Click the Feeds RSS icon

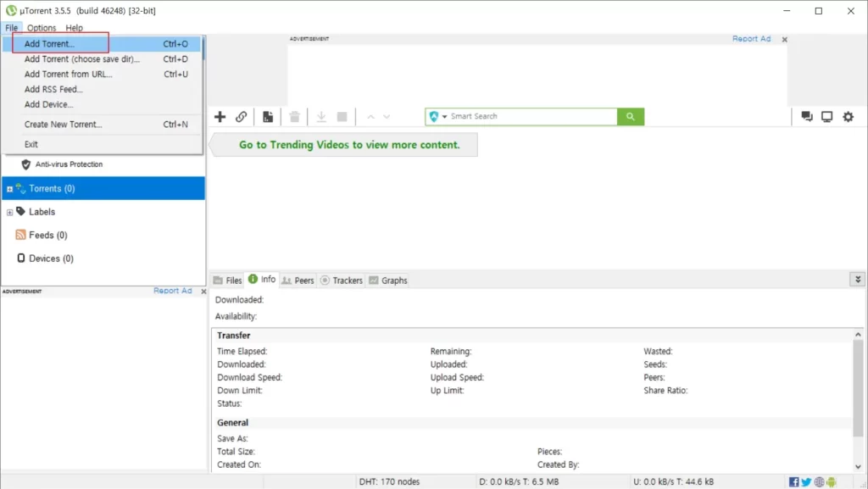pos(20,235)
